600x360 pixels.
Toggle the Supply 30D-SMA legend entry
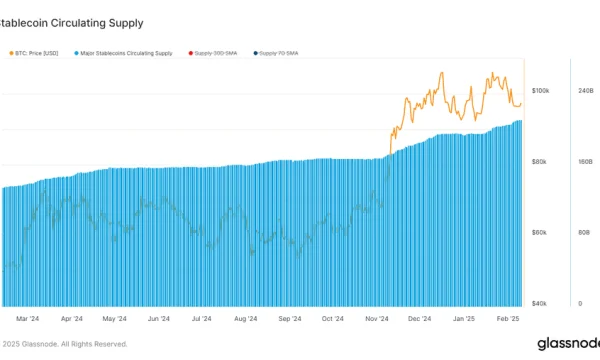(213, 53)
